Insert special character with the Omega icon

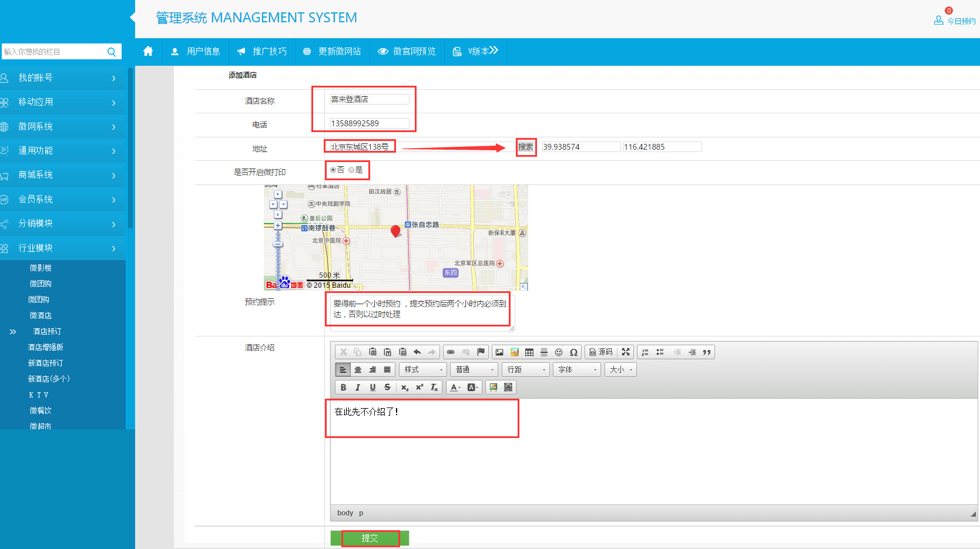573,352
